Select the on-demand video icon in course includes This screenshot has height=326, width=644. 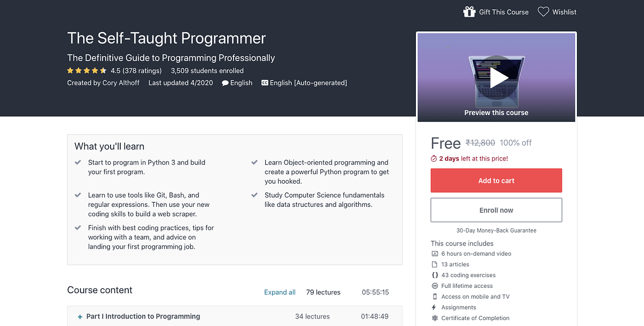pos(434,253)
